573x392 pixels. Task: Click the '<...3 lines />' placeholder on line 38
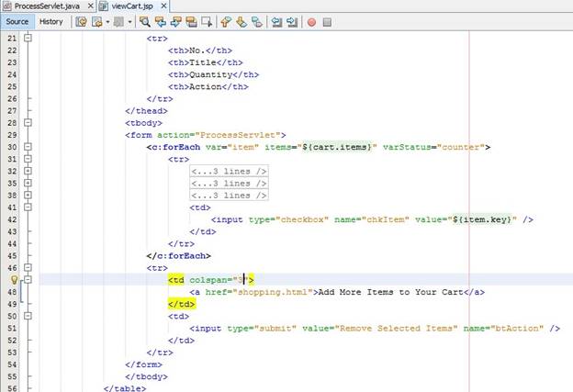(230, 196)
